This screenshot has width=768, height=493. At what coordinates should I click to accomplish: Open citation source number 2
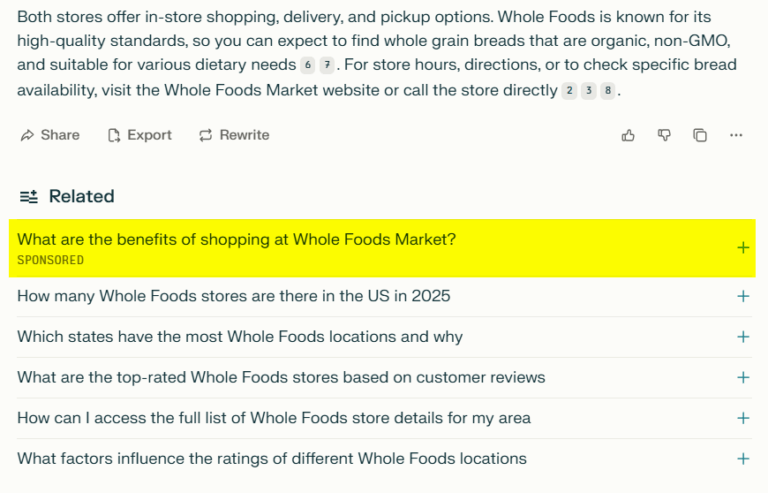click(569, 91)
